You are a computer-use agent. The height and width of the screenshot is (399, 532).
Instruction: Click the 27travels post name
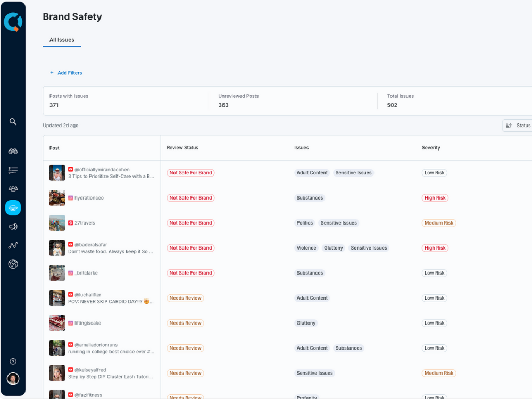pos(85,223)
